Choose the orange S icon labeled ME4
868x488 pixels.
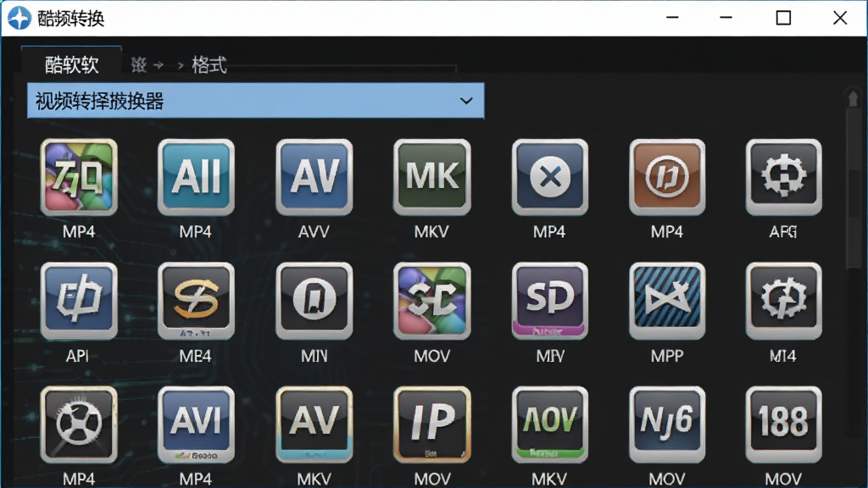[196, 301]
